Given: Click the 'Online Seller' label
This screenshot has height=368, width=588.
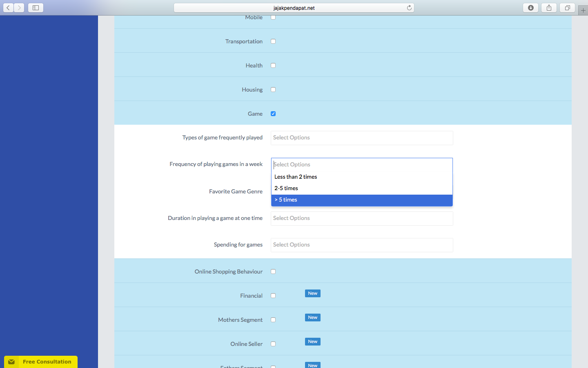Looking at the screenshot, I should click(246, 344).
